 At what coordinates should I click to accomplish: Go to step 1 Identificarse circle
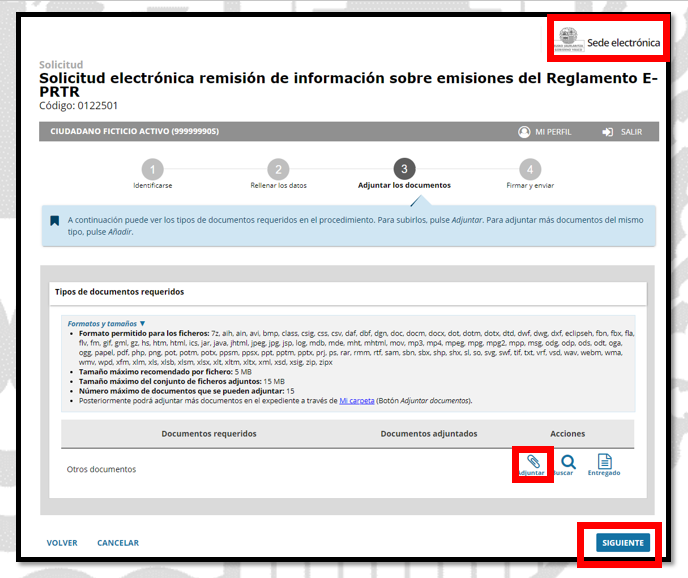pyautogui.click(x=152, y=169)
